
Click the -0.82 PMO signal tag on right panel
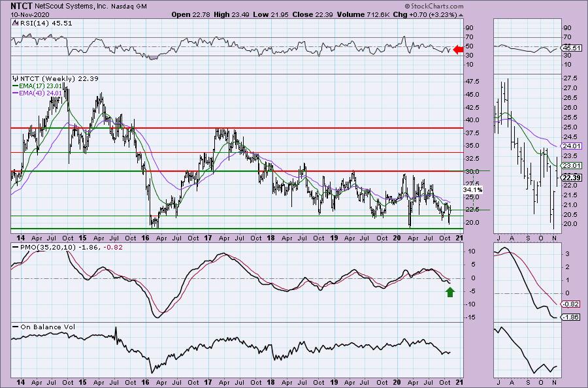tap(571, 304)
